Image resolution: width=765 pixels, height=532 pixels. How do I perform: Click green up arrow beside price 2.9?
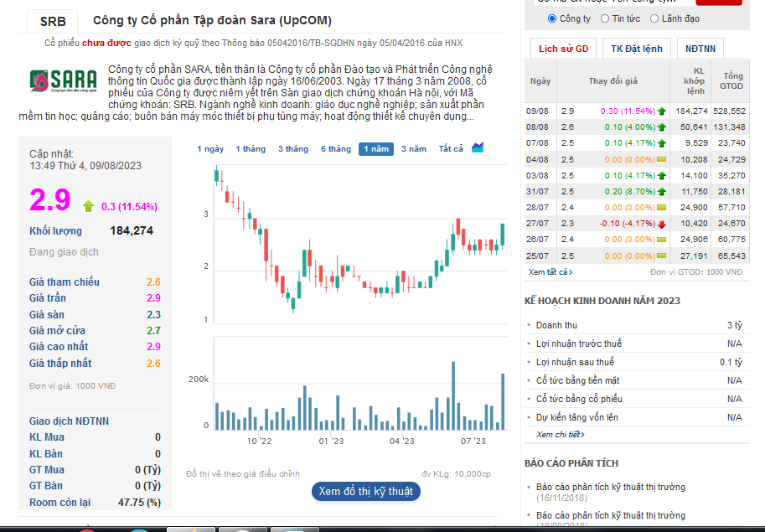point(88,206)
